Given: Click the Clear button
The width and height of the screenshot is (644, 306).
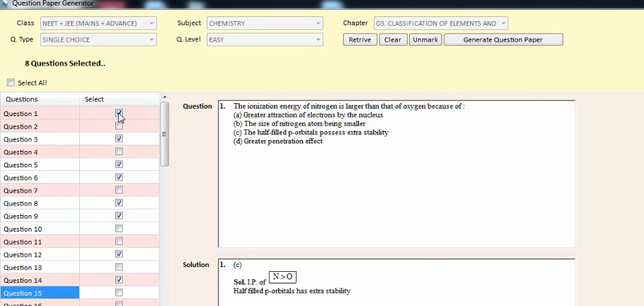Looking at the screenshot, I should coord(392,40).
